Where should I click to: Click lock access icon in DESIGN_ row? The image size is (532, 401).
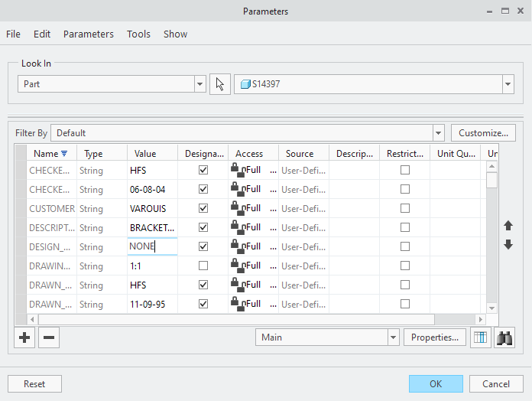[x=238, y=246]
